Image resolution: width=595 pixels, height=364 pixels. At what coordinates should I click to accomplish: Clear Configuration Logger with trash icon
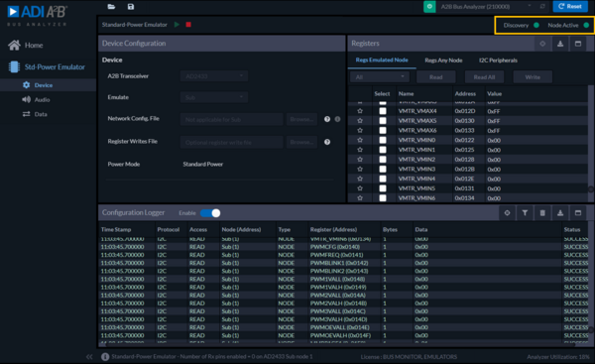tap(542, 213)
